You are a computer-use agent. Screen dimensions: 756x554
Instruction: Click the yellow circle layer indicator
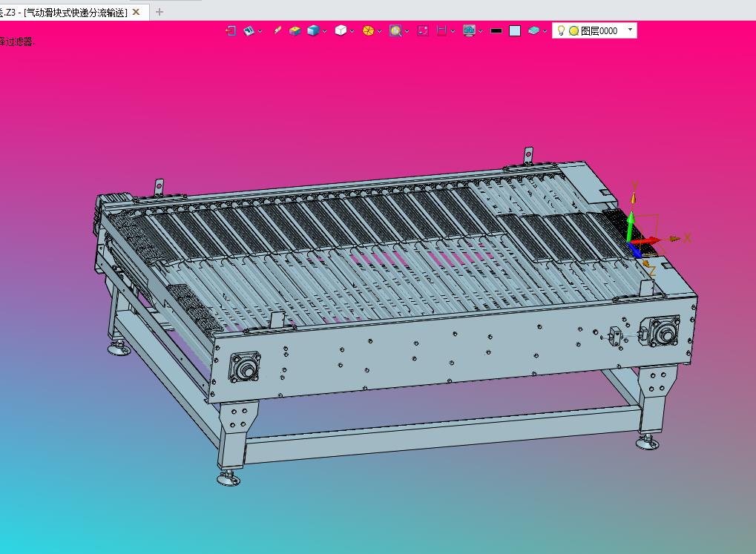click(573, 31)
